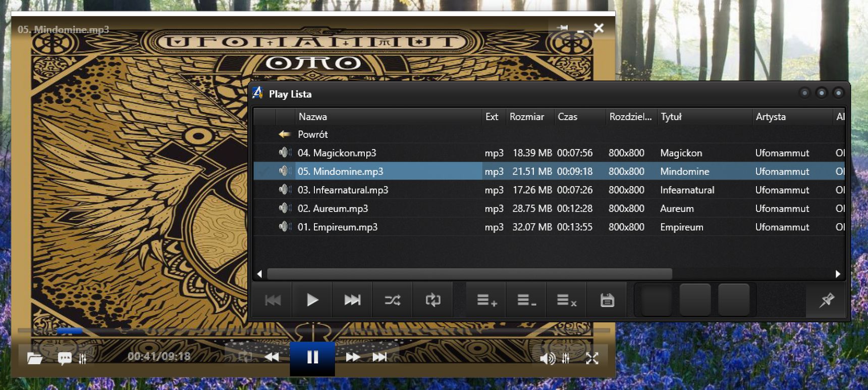The width and height of the screenshot is (868, 390).
Task: Click the 00:07:56 duration cell
Action: pos(575,153)
